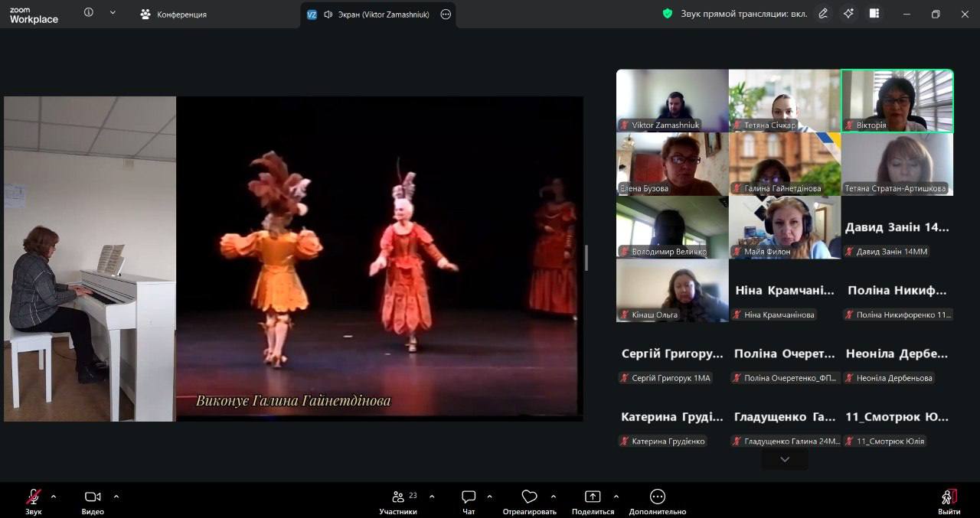Leave the meeting via Выйти
The image size is (980, 518).
(x=949, y=497)
